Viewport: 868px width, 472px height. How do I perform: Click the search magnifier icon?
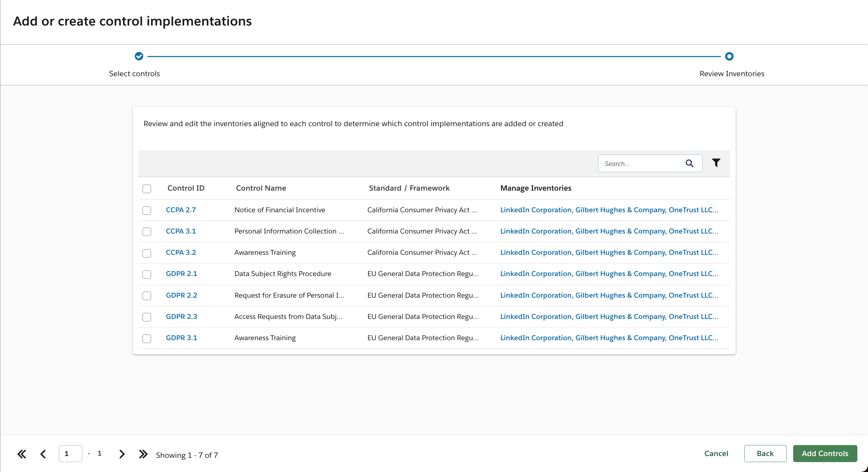pos(689,163)
